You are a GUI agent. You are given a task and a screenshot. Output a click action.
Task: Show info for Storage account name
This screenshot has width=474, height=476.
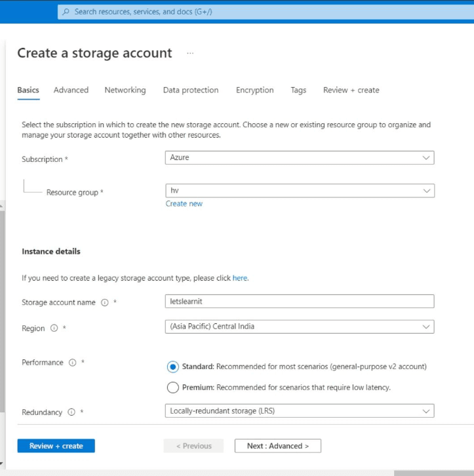(105, 302)
